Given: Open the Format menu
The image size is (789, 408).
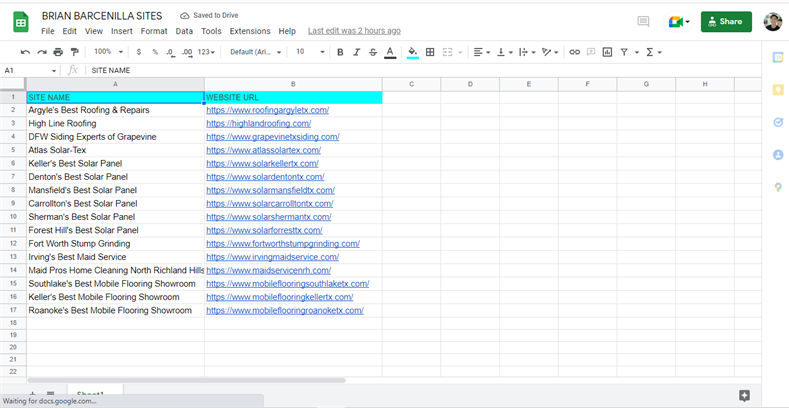Looking at the screenshot, I should pos(154,31).
